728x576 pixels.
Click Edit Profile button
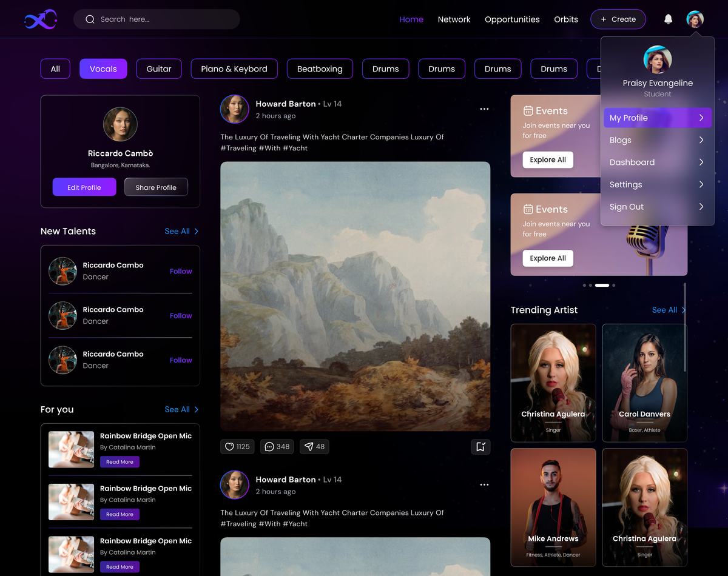[x=84, y=187]
